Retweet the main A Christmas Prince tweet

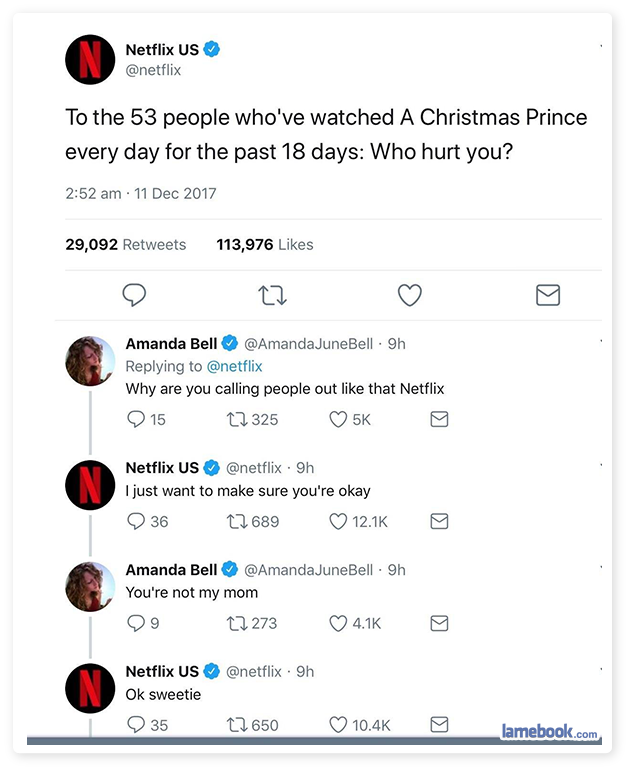[272, 296]
